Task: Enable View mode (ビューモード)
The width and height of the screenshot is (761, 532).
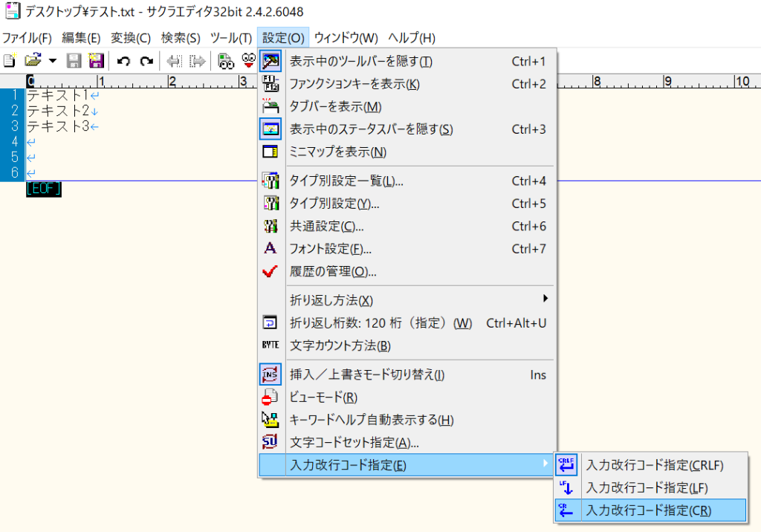Action: coord(323,398)
